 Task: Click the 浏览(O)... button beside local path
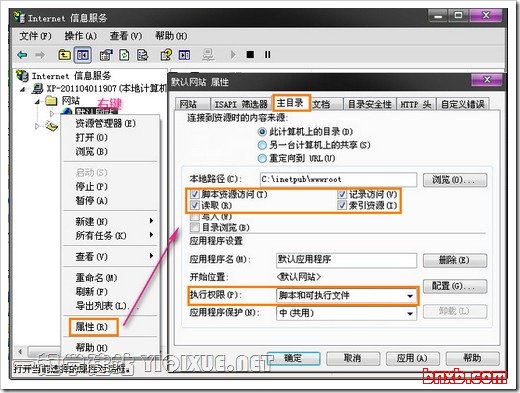[x=455, y=180]
